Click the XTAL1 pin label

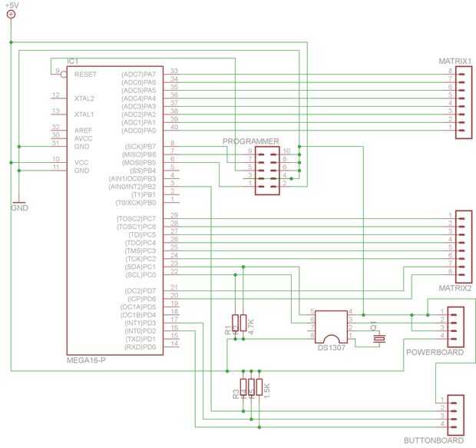(x=84, y=114)
